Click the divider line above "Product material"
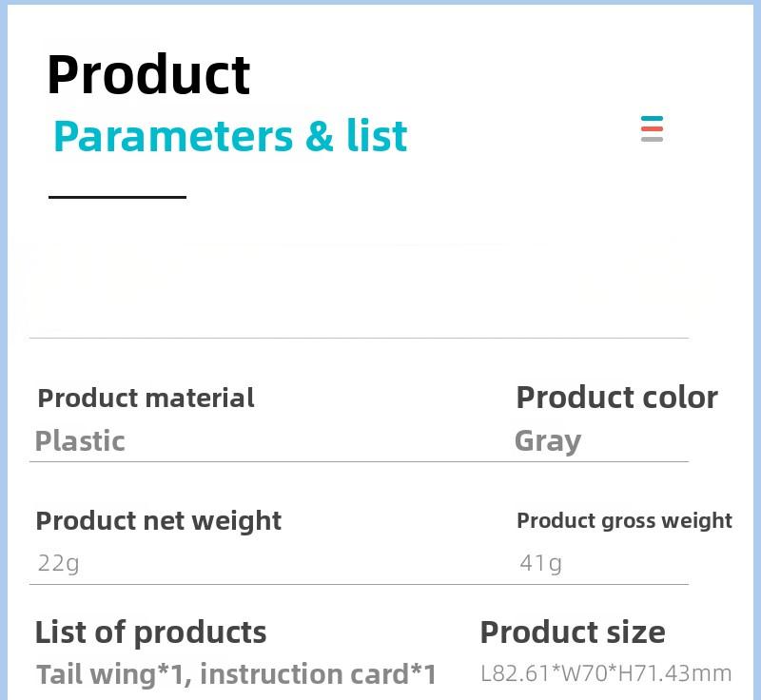 (359, 338)
